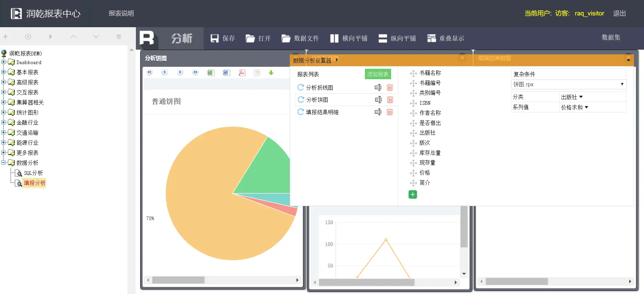This screenshot has width=644, height=294.
Task: Rename the 分析折线图 report
Action: coord(378,87)
